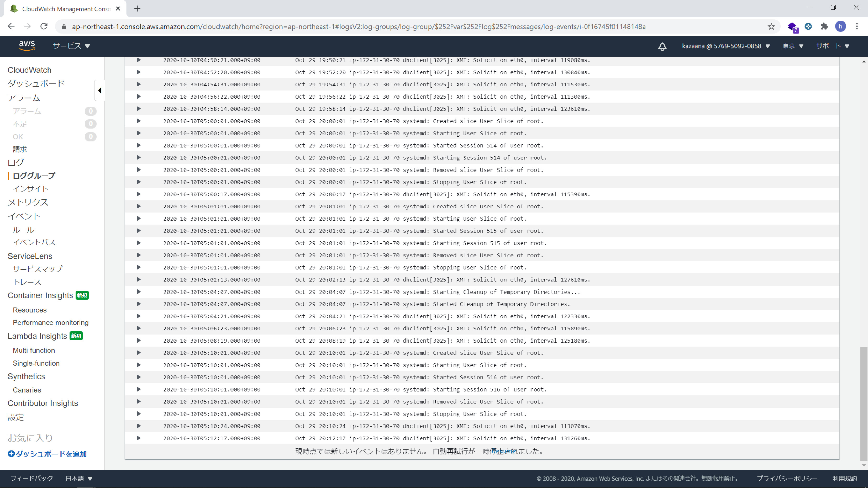Screen dimensions: 868x488
Task: Open イベントバス in the sidebar
Action: [x=34, y=242]
